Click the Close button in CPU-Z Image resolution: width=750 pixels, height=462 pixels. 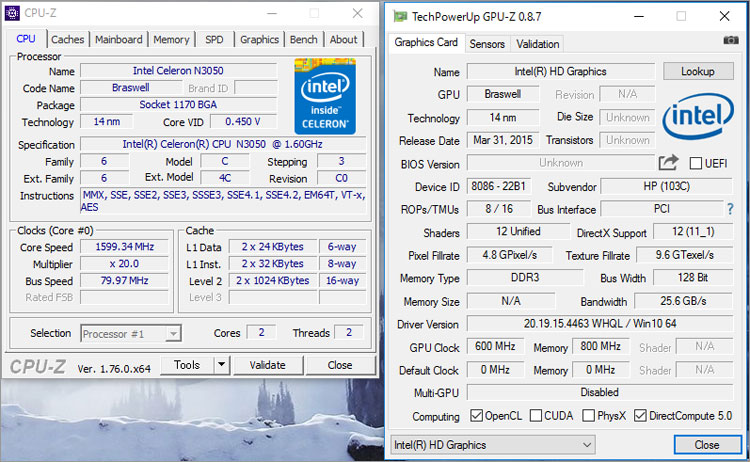point(340,365)
